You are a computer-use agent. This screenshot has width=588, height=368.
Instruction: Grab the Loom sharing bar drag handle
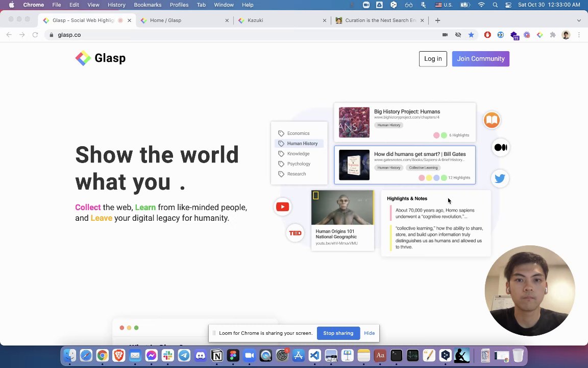[x=214, y=333]
